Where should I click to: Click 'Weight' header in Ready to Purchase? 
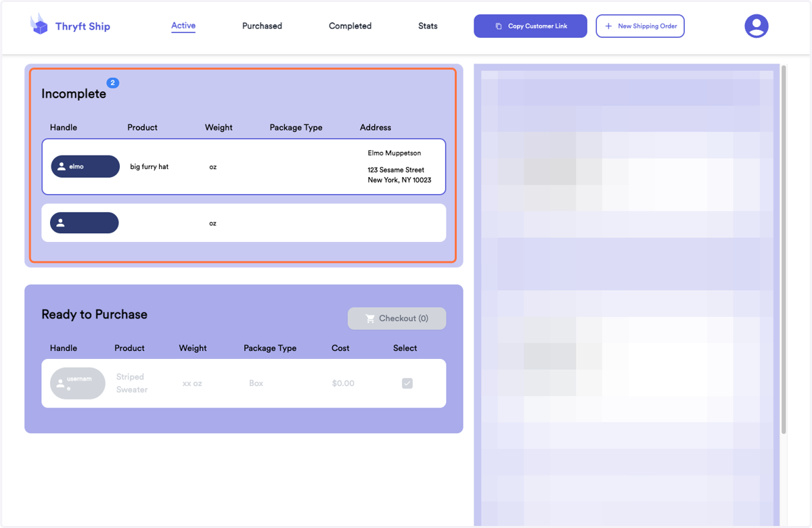point(193,348)
